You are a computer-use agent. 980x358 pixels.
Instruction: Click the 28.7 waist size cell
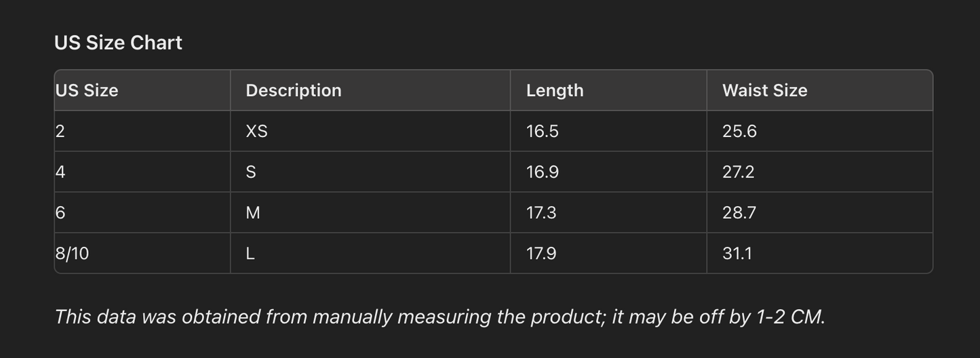click(739, 212)
